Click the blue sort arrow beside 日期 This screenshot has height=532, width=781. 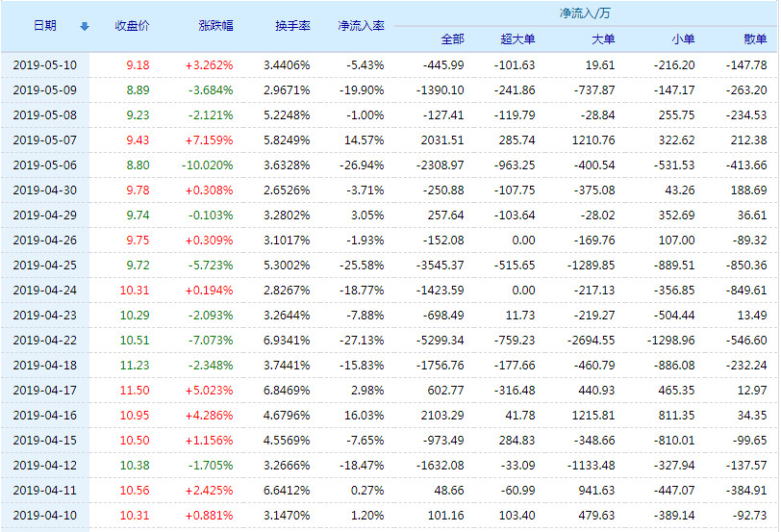pos(84,26)
